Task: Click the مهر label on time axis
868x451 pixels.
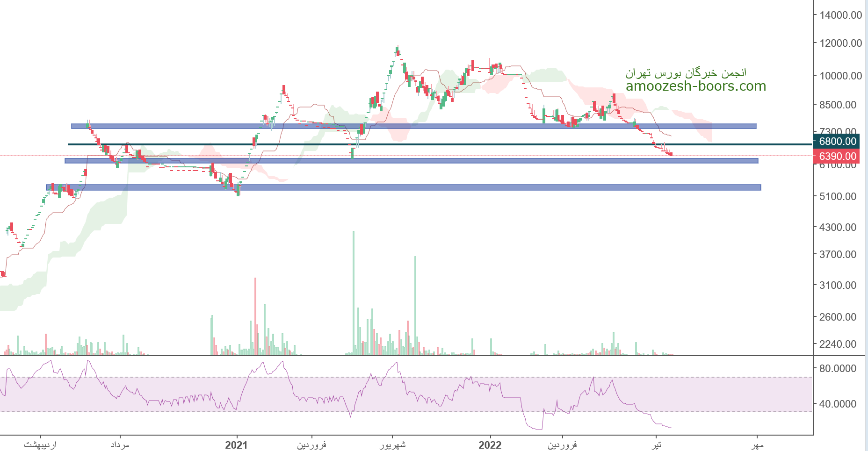Action: pyautogui.click(x=757, y=445)
